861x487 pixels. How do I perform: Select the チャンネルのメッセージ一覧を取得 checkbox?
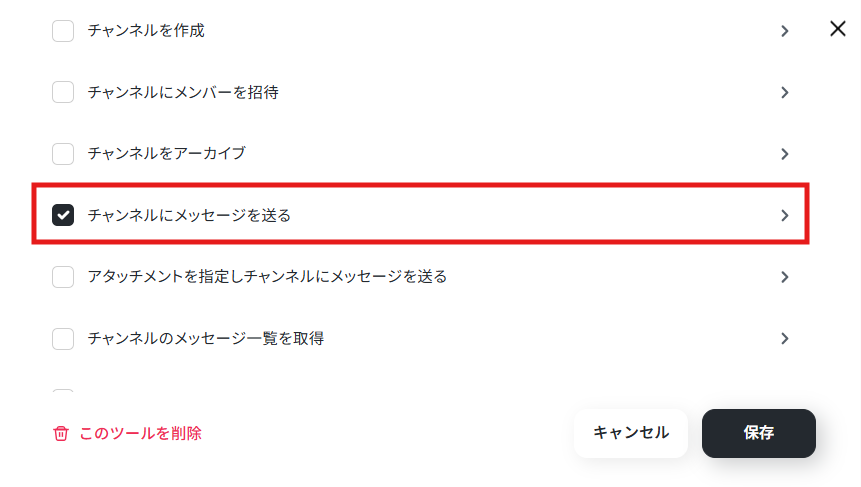63,339
